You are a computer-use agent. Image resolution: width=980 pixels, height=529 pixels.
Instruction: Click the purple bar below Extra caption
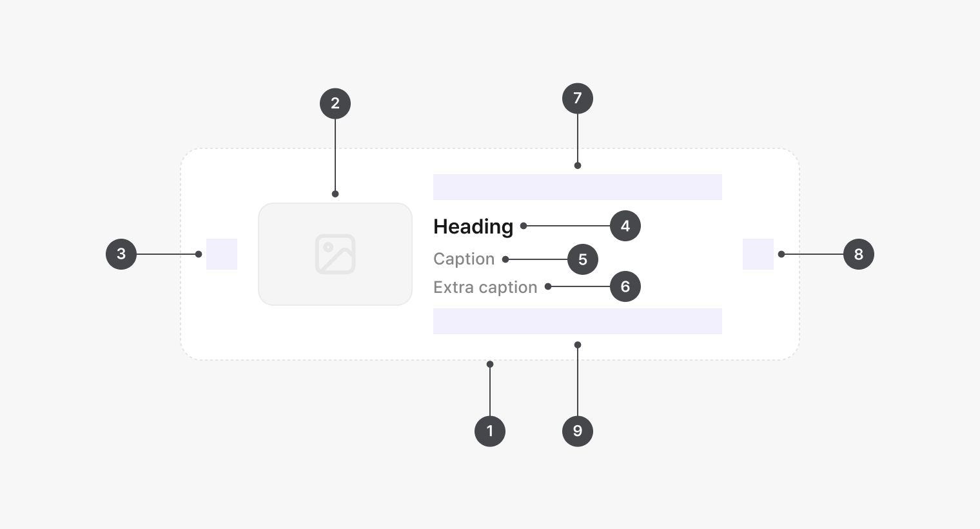tap(578, 321)
